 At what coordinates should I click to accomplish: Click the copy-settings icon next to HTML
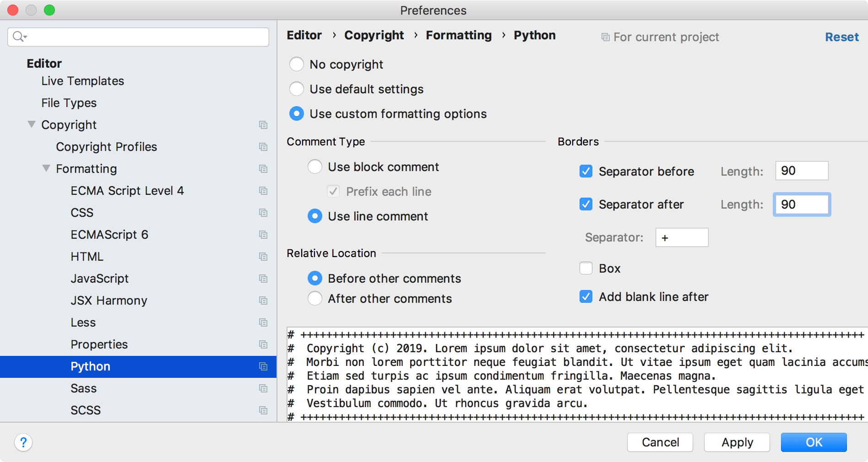tap(263, 257)
